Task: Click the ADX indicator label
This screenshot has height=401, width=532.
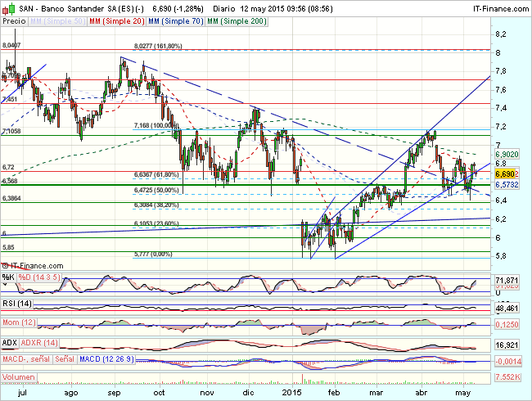Action: [x=10, y=343]
